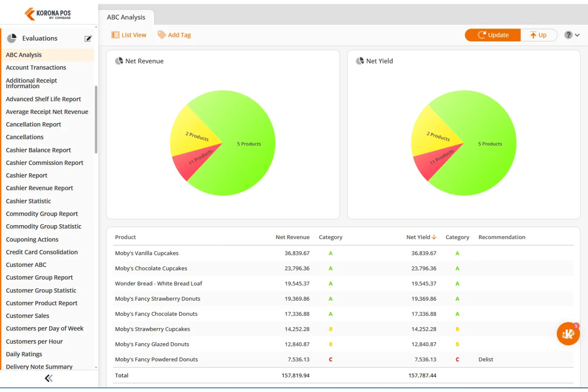Open Customers per Hour
Screen dimensions: 588x392
click(34, 342)
